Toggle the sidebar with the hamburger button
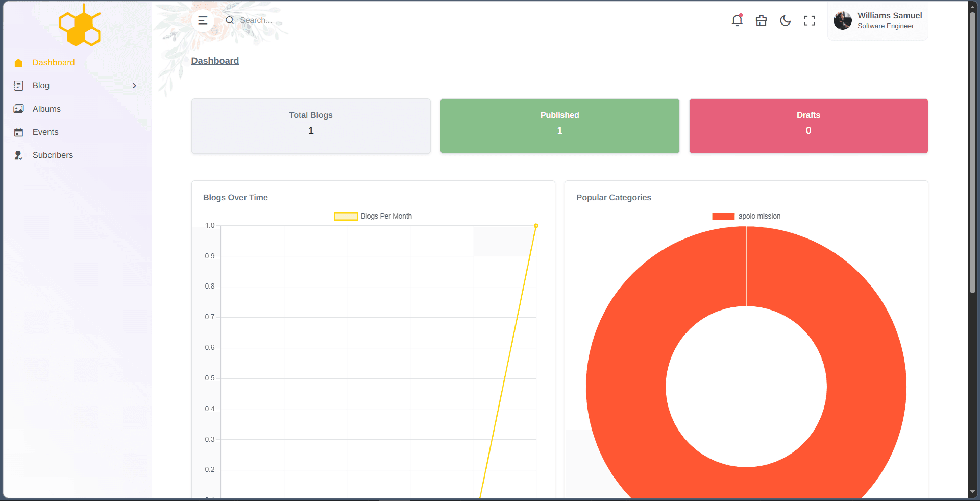 203,20
